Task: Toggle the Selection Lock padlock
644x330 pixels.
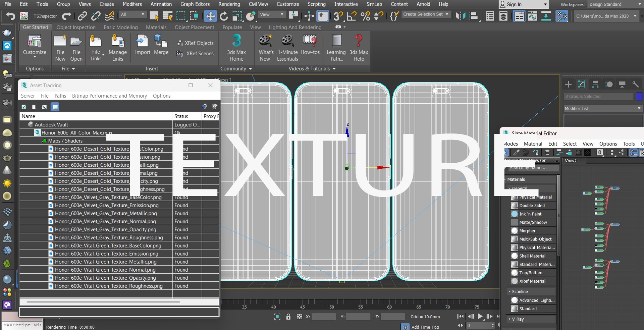Action: (288, 317)
